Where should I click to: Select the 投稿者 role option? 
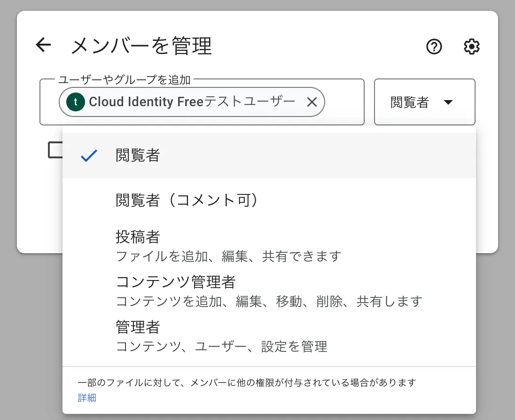[138, 237]
